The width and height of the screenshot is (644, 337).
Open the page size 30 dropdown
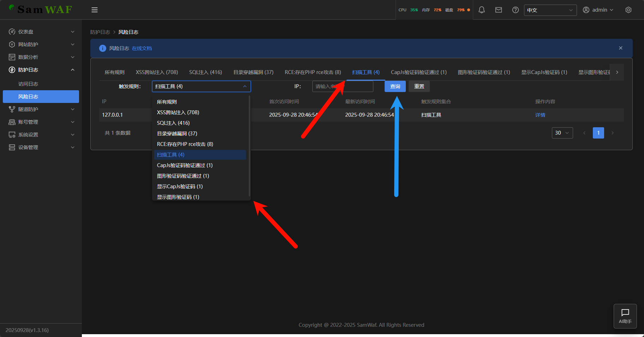[562, 133]
